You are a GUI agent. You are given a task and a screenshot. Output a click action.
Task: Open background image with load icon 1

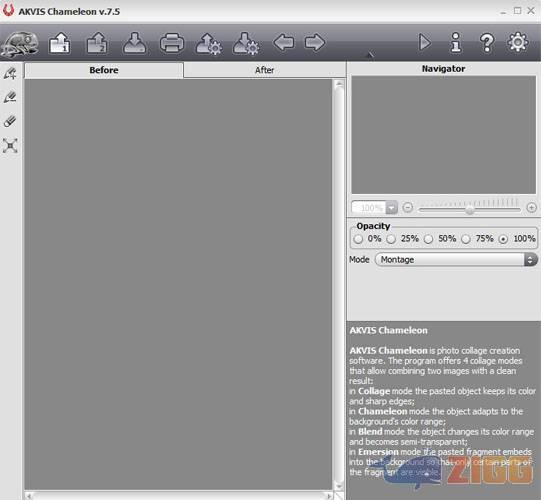pyautogui.click(x=60, y=43)
